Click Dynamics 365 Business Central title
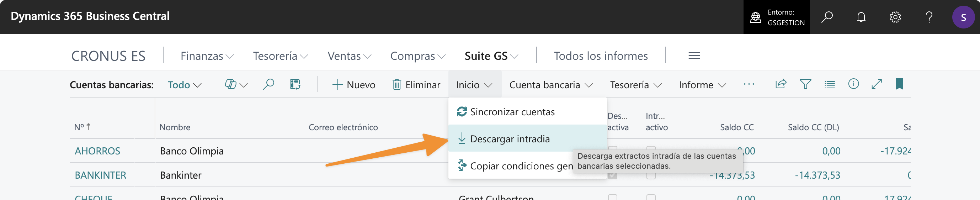 coord(90,16)
